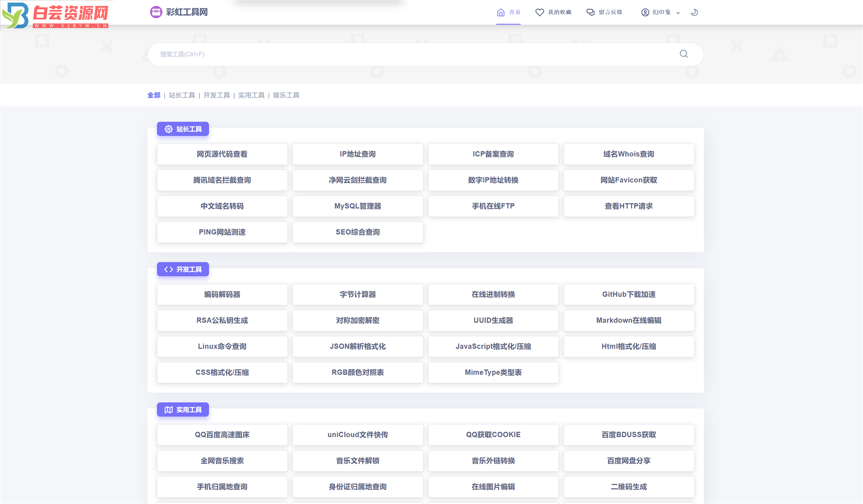Expand the 幻の象 user dropdown
The width and height of the screenshot is (863, 504).
[x=661, y=13]
